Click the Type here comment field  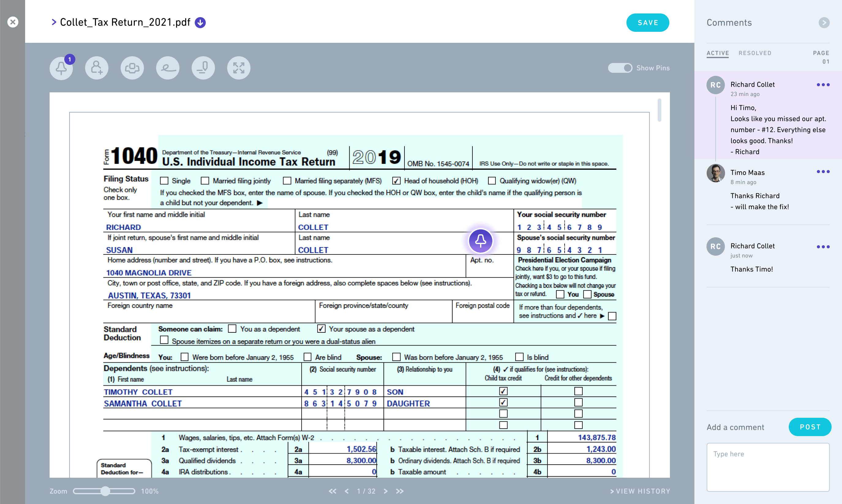[768, 467]
